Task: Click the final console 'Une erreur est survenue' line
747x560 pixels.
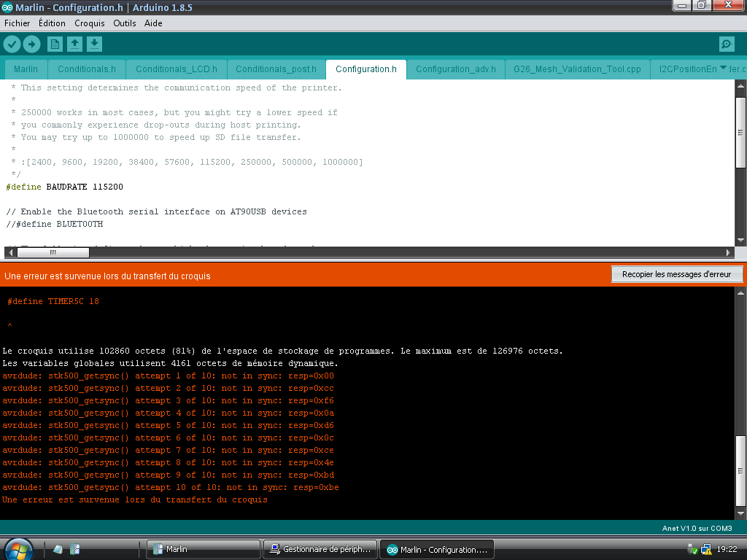Action: (x=135, y=499)
